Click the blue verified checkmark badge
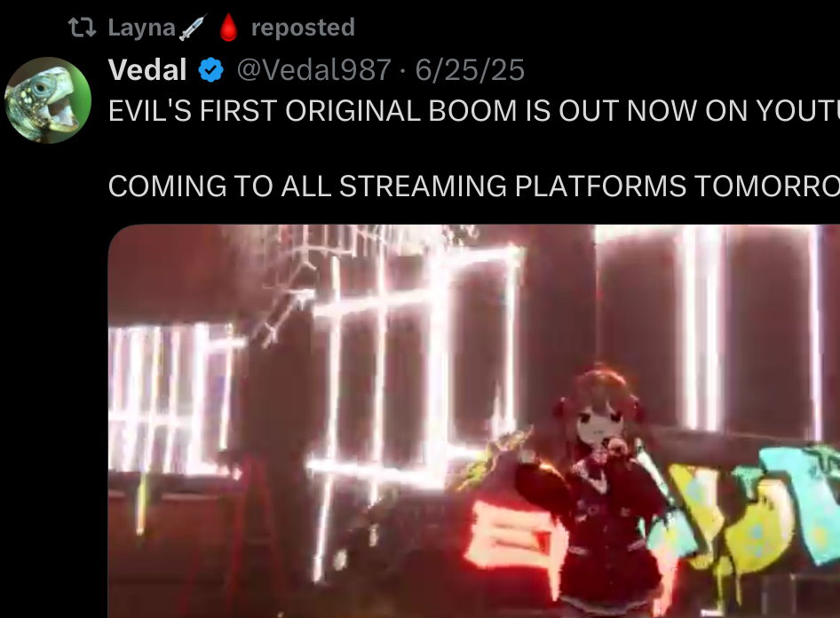Screen dimensions: 840x618 (211, 69)
